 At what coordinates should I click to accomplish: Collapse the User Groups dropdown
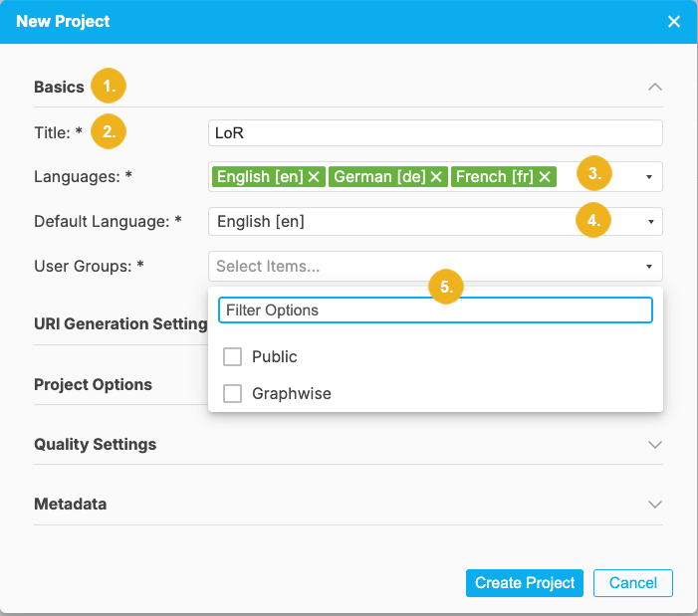[x=649, y=267]
